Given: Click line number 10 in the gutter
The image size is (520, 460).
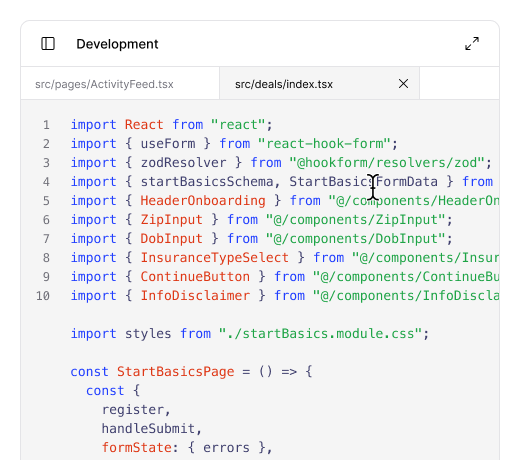Looking at the screenshot, I should 43,296.
